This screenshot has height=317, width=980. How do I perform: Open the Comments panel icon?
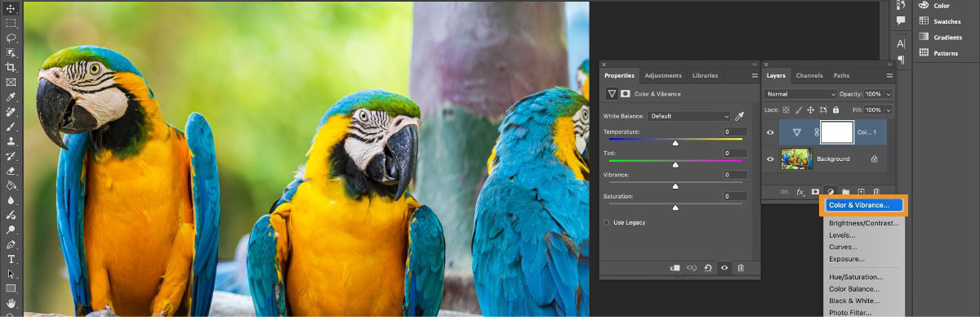tap(901, 21)
